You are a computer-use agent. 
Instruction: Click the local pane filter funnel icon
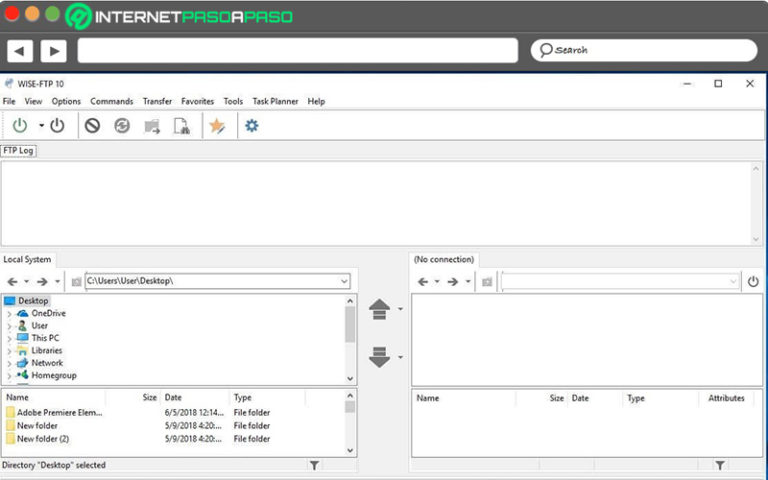pos(314,465)
